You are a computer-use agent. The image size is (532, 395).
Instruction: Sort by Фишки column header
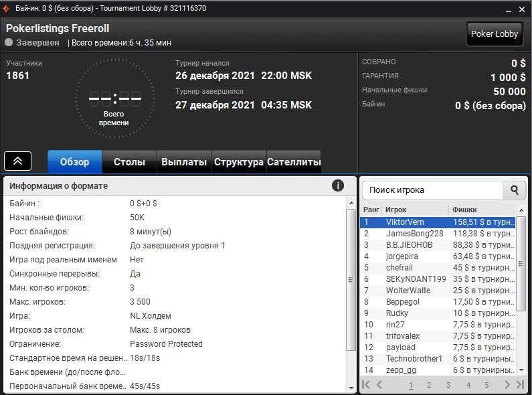[482, 210]
